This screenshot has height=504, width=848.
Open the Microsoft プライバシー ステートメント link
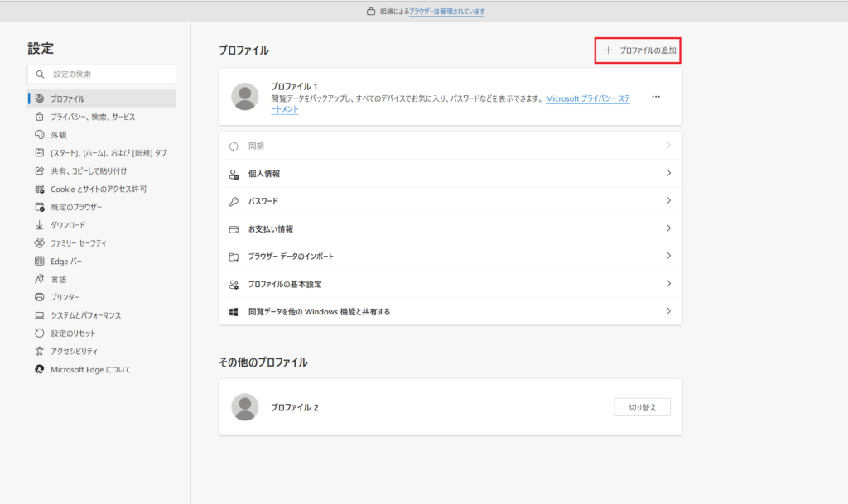click(588, 98)
